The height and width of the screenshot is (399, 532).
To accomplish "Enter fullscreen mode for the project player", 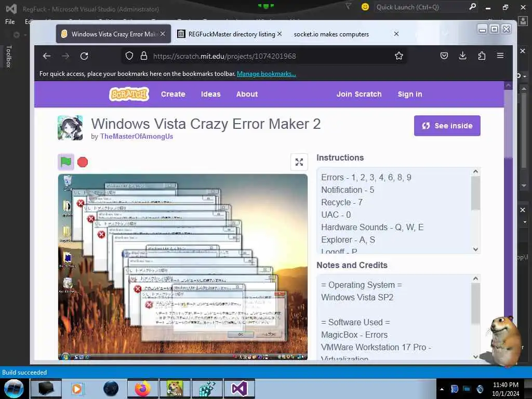I will coord(299,162).
